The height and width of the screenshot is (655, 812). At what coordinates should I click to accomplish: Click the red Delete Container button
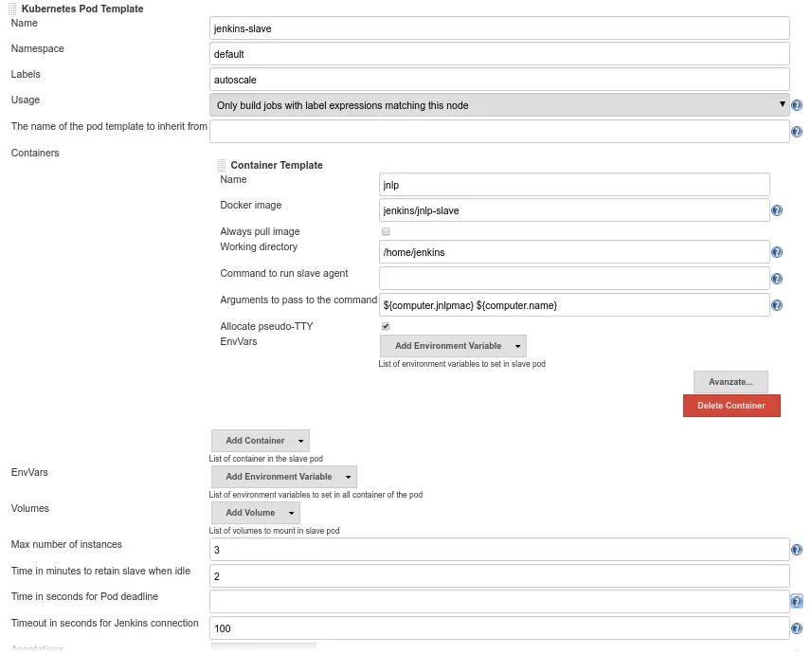coord(731,406)
